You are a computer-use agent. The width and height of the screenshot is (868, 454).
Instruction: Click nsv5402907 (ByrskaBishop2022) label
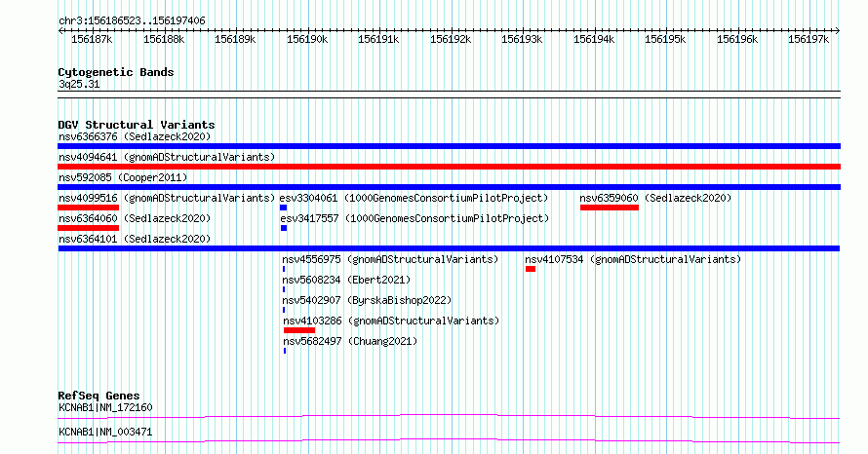point(367,300)
